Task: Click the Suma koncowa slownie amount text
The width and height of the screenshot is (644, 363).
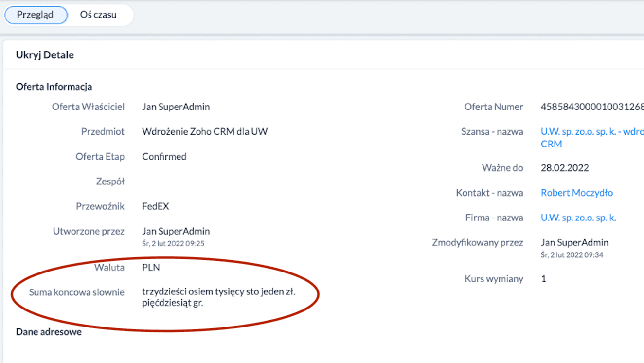Action: pyautogui.click(x=218, y=298)
